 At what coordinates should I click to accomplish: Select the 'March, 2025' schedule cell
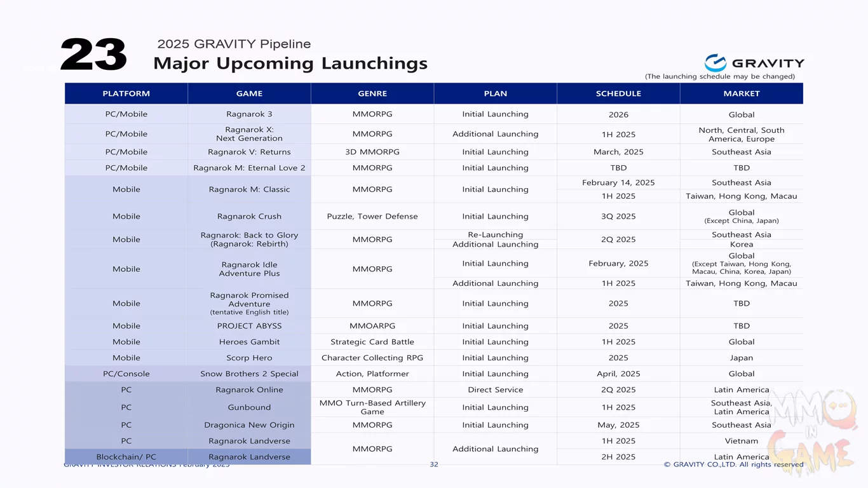coord(618,152)
